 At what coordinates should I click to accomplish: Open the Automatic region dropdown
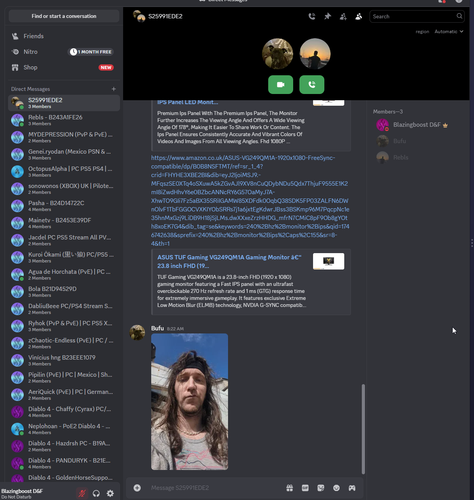pyautogui.click(x=449, y=32)
